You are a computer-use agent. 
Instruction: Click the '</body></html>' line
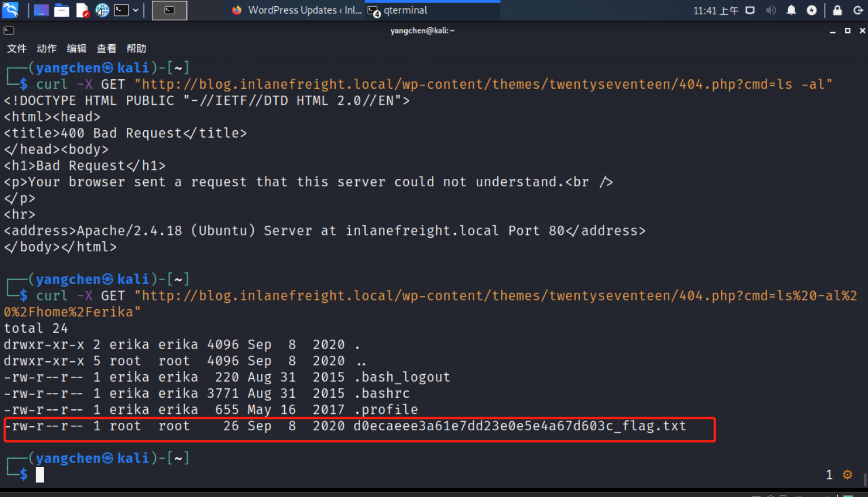tap(60, 247)
